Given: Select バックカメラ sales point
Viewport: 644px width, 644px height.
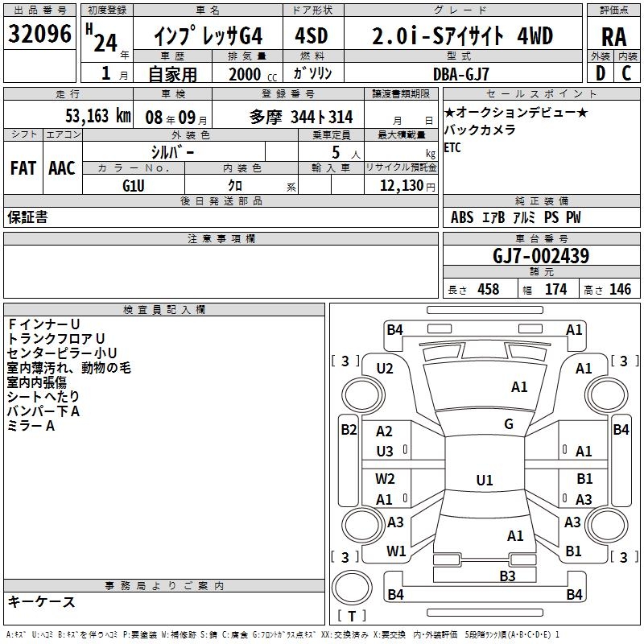Looking at the screenshot, I should point(480,130).
